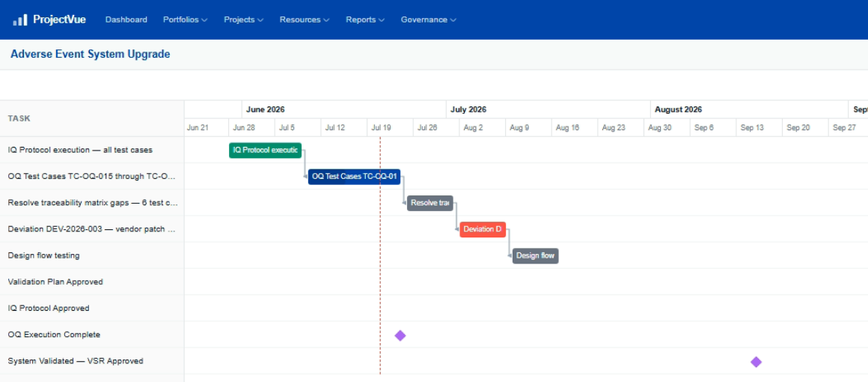Expand the Portfolios dropdown menu

click(x=185, y=19)
